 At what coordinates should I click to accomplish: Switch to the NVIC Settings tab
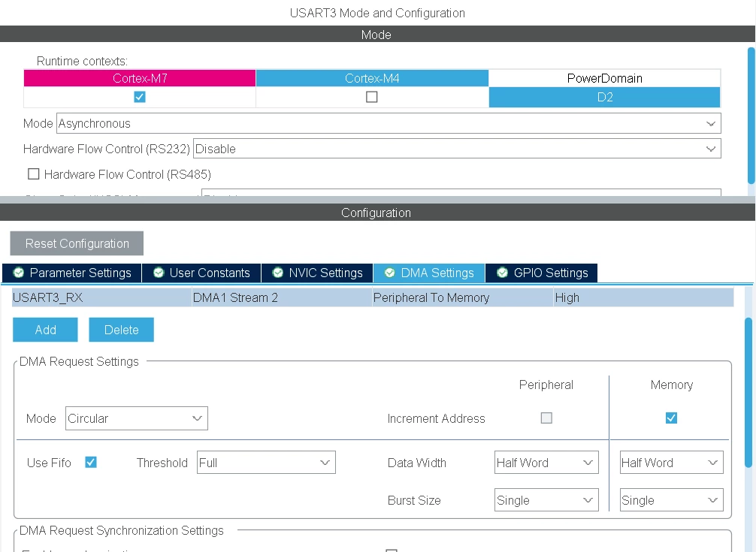317,273
